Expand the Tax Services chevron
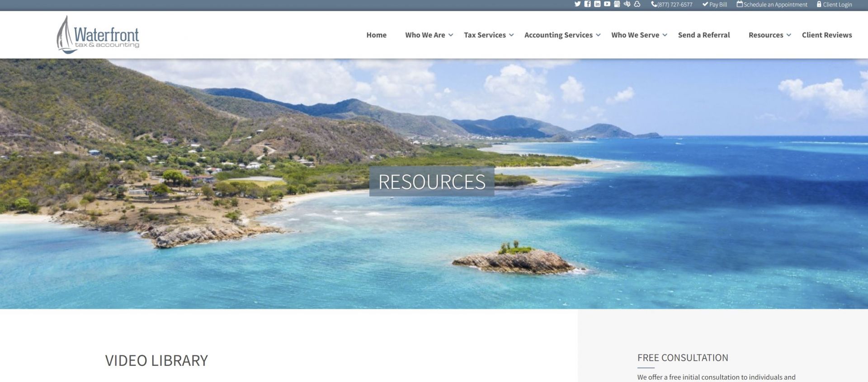The image size is (868, 382). click(511, 35)
